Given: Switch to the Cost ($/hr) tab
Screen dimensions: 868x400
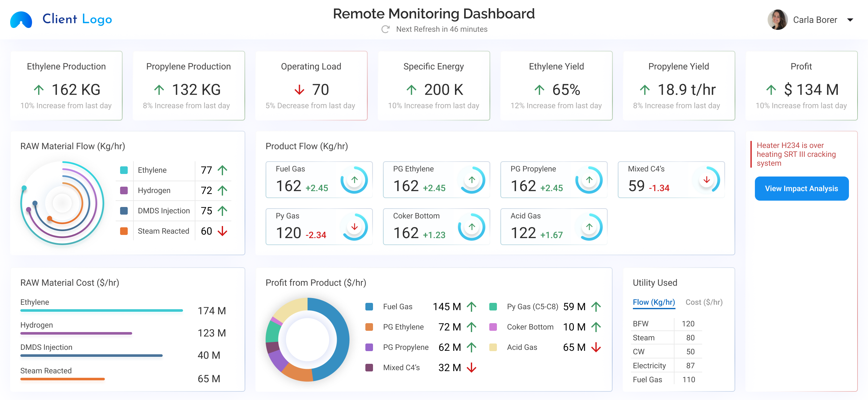Looking at the screenshot, I should click(x=705, y=302).
